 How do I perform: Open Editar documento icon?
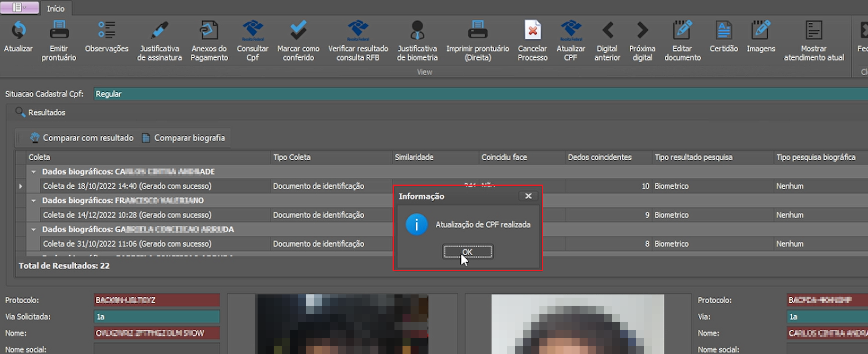click(682, 30)
